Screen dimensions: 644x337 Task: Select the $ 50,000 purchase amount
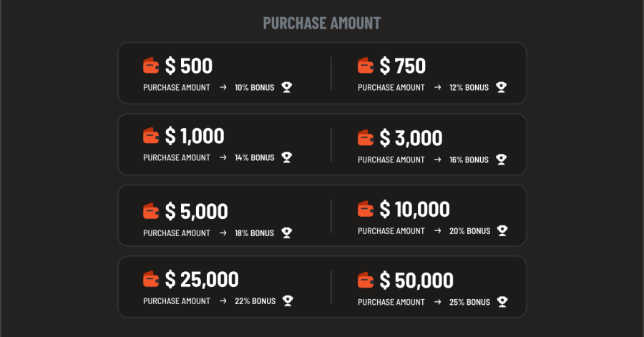416,280
